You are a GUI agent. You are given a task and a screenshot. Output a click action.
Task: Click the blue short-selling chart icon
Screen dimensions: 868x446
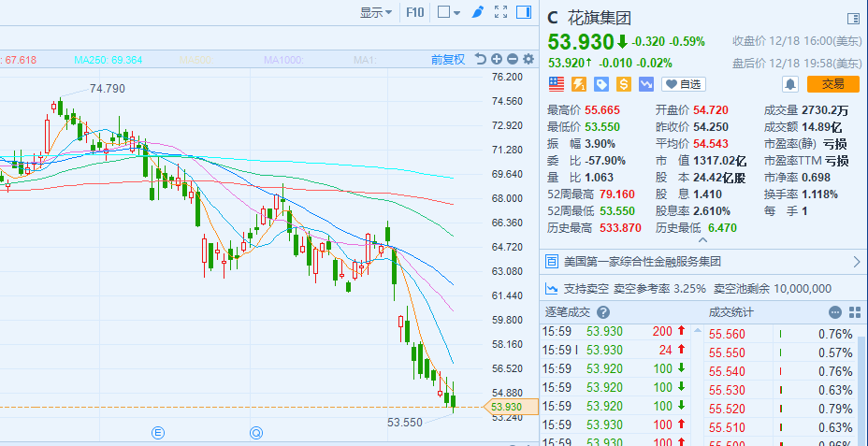pyautogui.click(x=646, y=84)
